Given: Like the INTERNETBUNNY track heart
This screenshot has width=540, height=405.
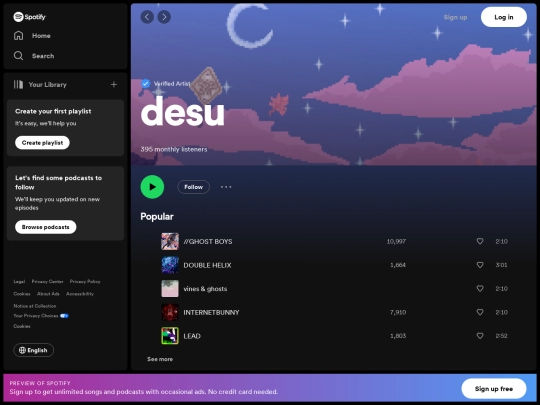Looking at the screenshot, I should pyautogui.click(x=480, y=312).
